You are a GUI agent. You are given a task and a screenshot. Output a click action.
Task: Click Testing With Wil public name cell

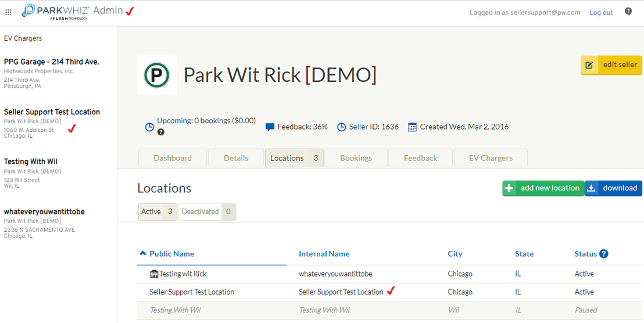(176, 310)
